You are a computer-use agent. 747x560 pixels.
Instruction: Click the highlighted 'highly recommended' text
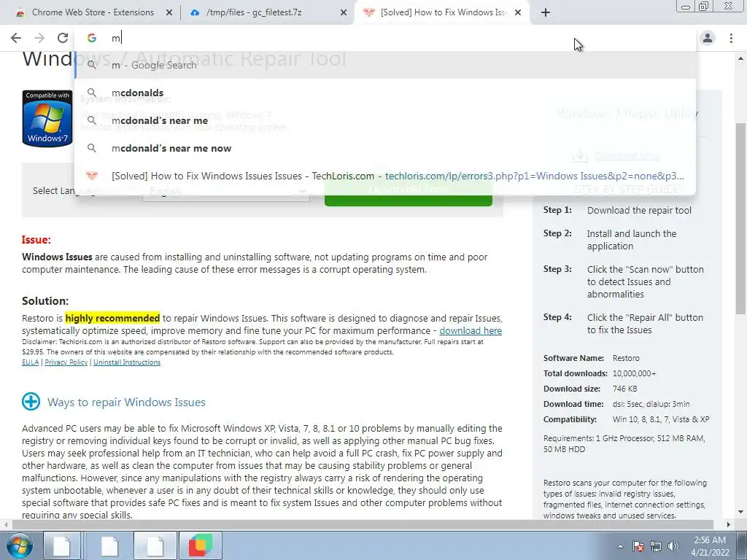(x=112, y=318)
